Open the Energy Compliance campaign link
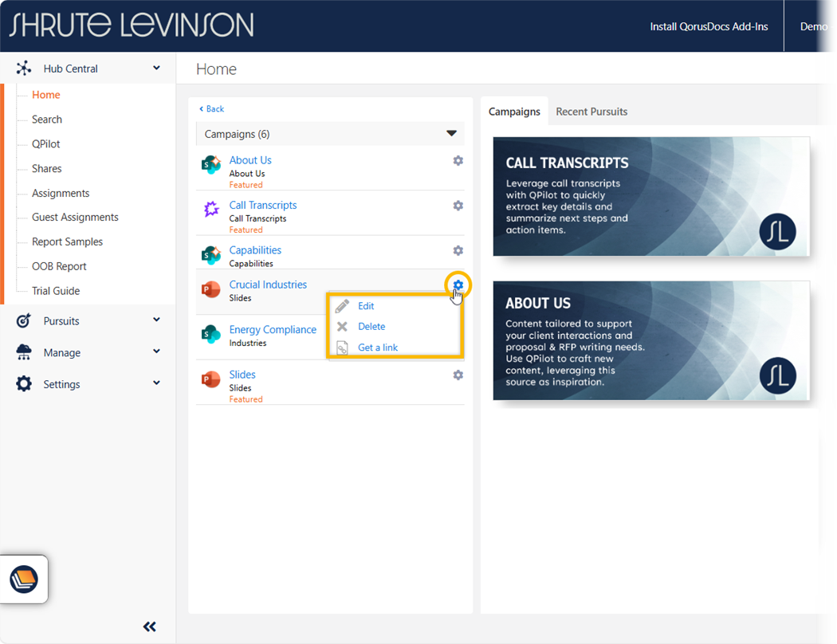This screenshot has width=837, height=644. (x=273, y=330)
